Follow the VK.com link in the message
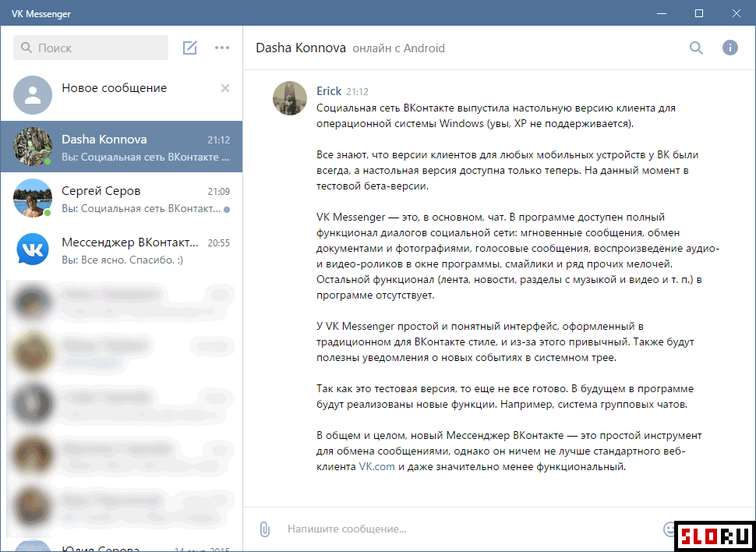The image size is (756, 552). click(x=377, y=466)
